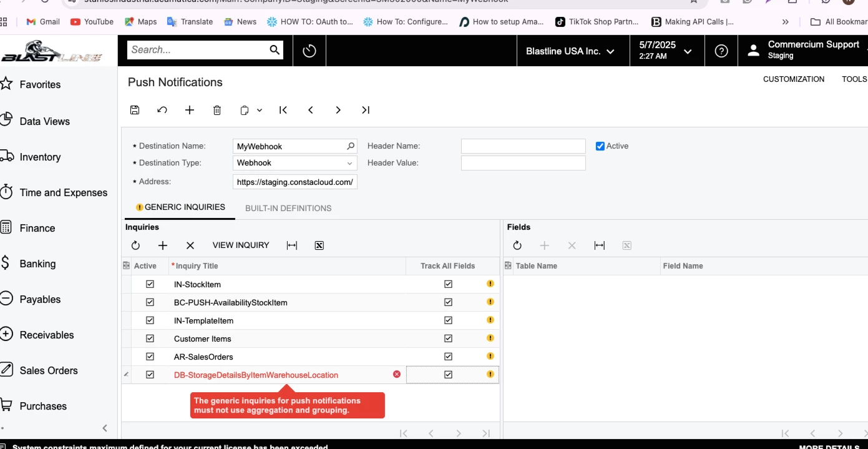Click the Destination Name lookup magnifier
This screenshot has width=868, height=449.
(351, 146)
